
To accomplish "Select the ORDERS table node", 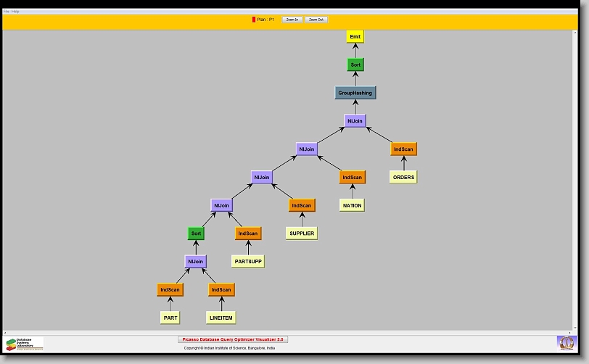I will point(403,177).
